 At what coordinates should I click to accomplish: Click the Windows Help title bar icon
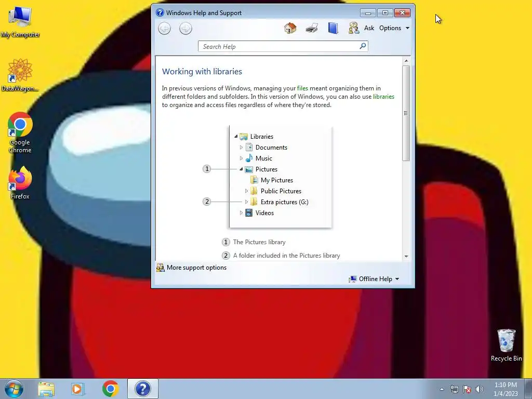coord(160,12)
